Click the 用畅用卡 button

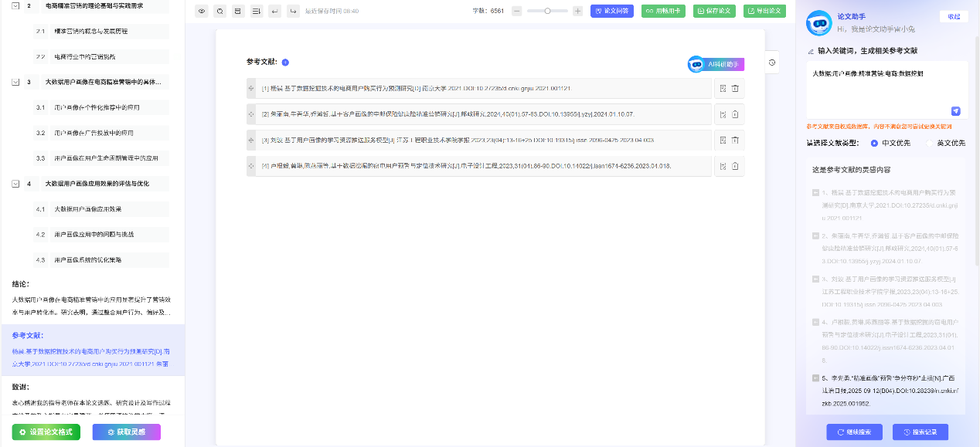663,12
